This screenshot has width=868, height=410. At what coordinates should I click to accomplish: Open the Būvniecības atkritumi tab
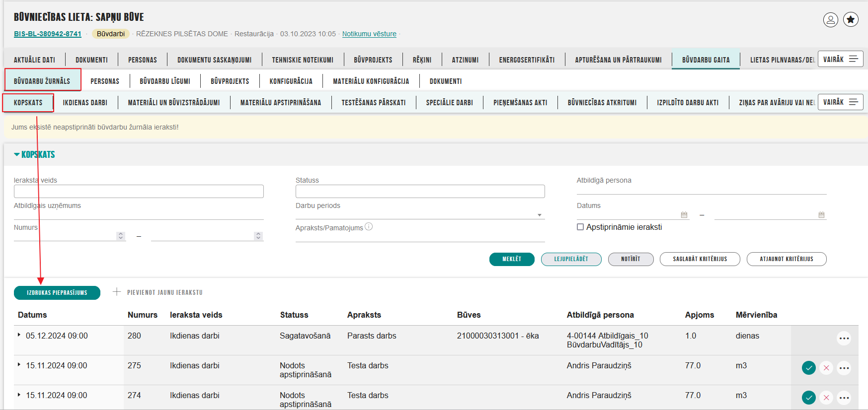pyautogui.click(x=602, y=102)
